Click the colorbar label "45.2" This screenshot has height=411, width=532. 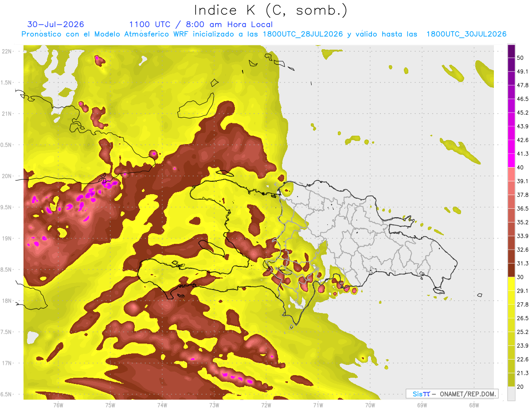click(522, 113)
